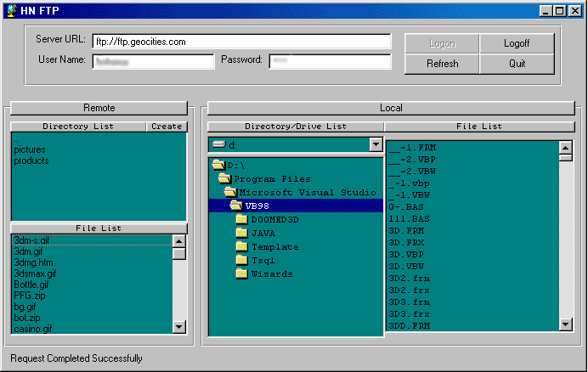Select 111.BAS in local file list
The width and height of the screenshot is (588, 372).
409,218
